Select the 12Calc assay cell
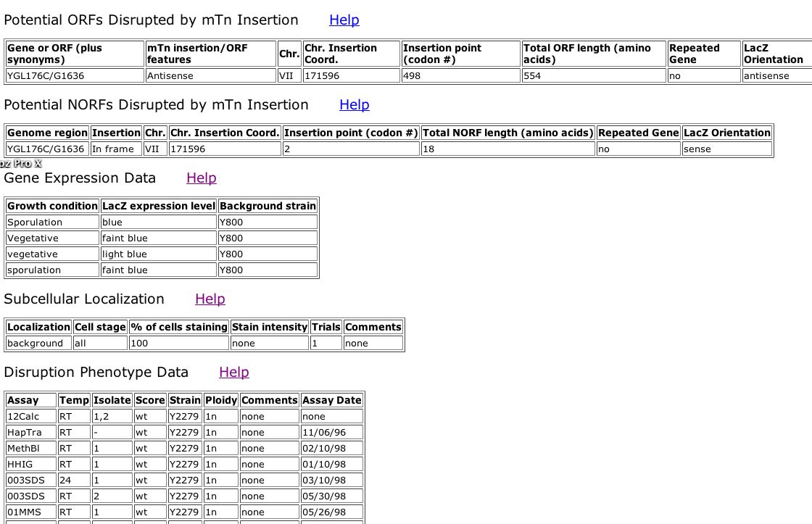 pos(31,416)
